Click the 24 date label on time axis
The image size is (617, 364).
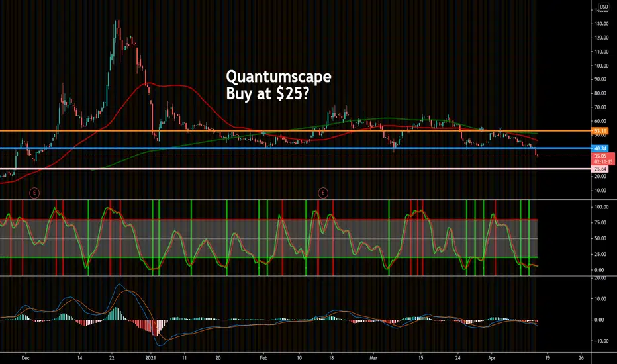point(458,358)
